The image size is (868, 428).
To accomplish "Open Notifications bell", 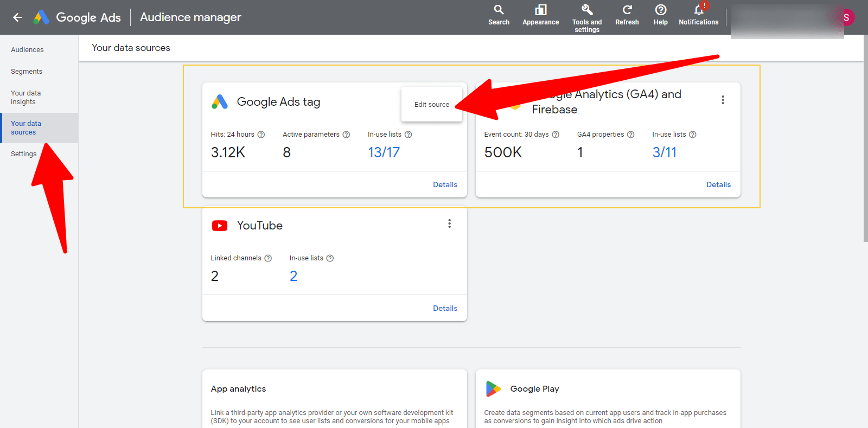I will click(x=699, y=10).
